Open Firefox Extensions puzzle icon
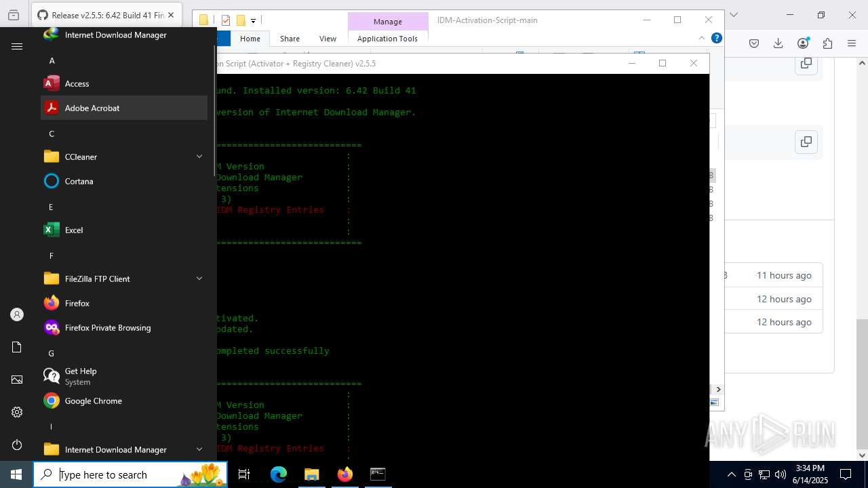 (827, 43)
